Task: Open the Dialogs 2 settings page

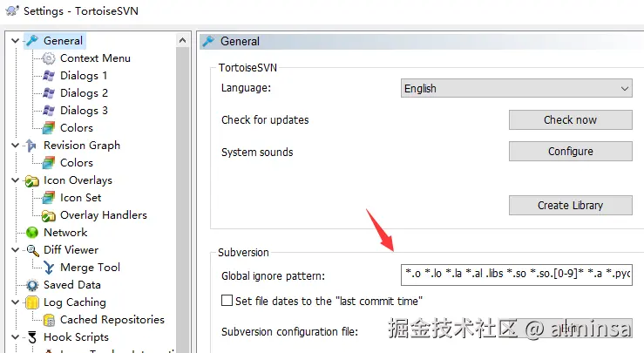Action: click(84, 93)
